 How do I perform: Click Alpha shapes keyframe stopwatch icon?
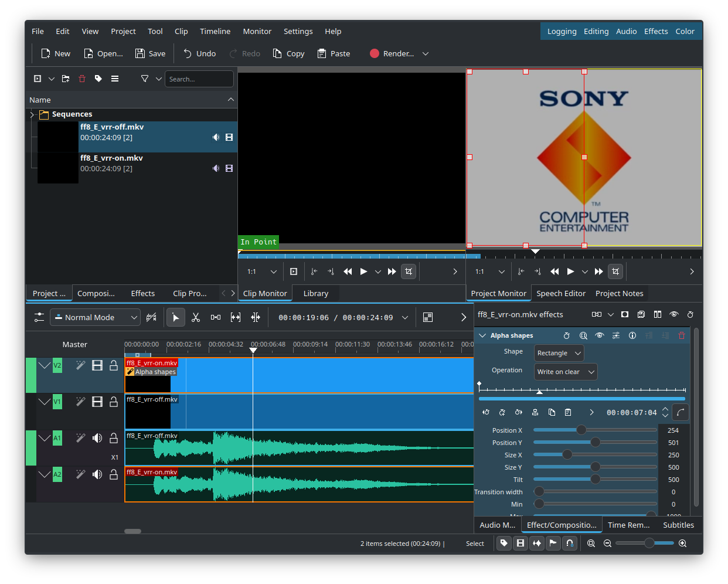567,335
